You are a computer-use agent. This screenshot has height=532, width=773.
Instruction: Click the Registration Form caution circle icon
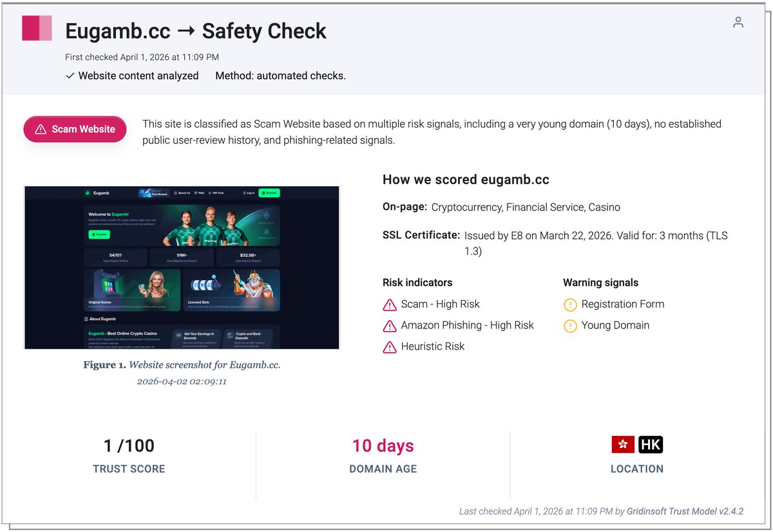point(570,305)
